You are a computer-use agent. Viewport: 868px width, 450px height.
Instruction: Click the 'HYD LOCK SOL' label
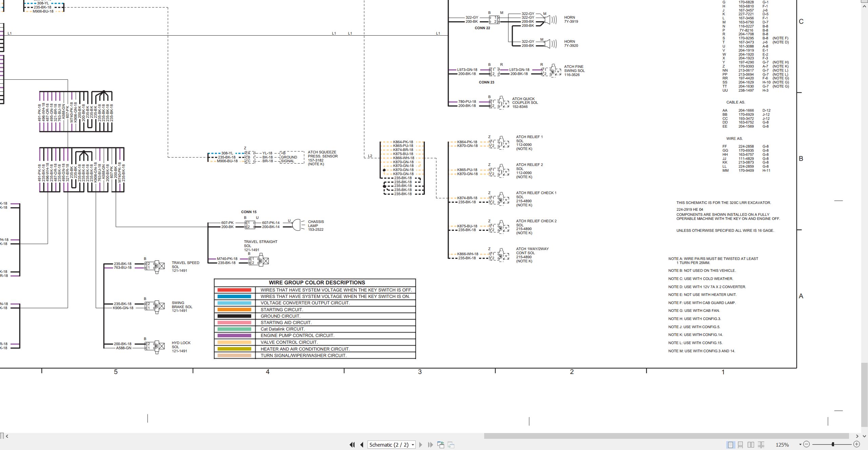(181, 345)
